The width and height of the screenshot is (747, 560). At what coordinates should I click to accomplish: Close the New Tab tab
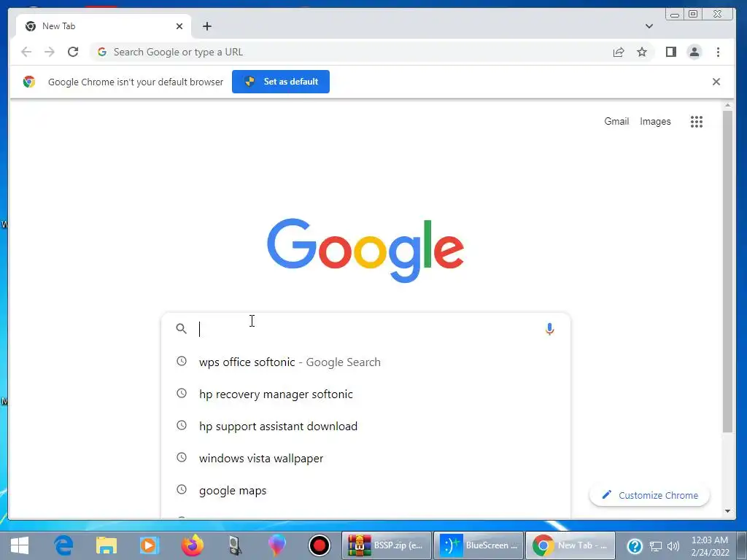pos(179,26)
